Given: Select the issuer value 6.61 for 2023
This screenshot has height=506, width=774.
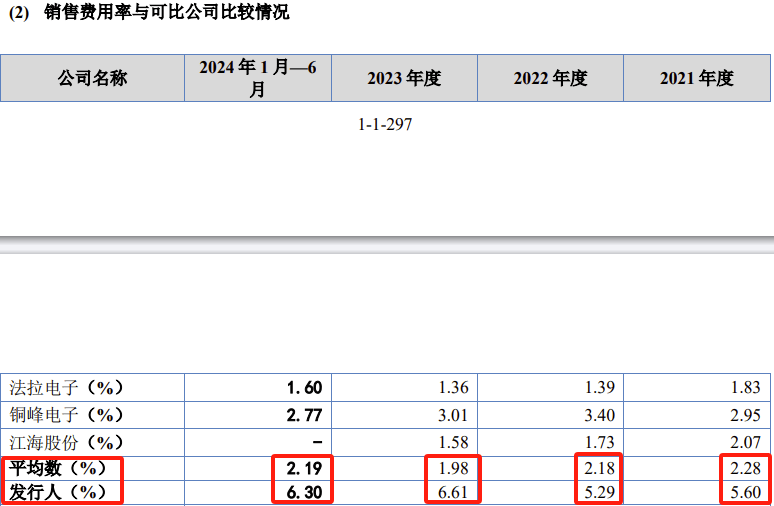Looking at the screenshot, I should pyautogui.click(x=451, y=492).
